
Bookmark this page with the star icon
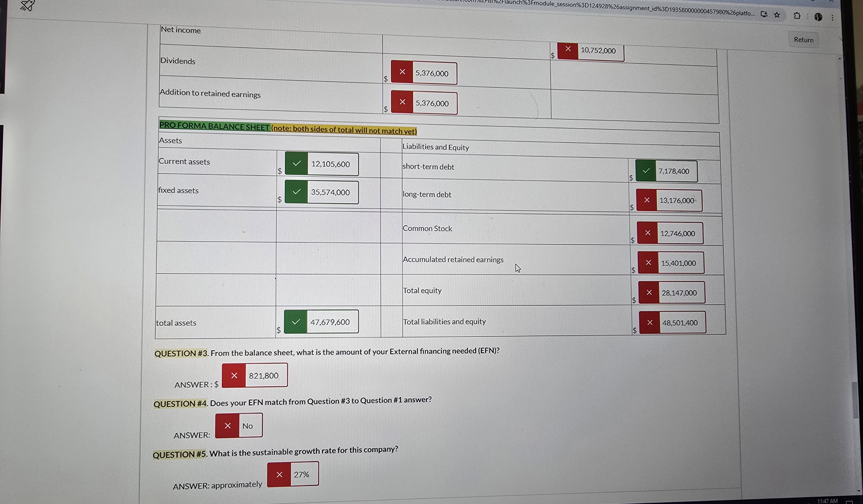tap(777, 15)
